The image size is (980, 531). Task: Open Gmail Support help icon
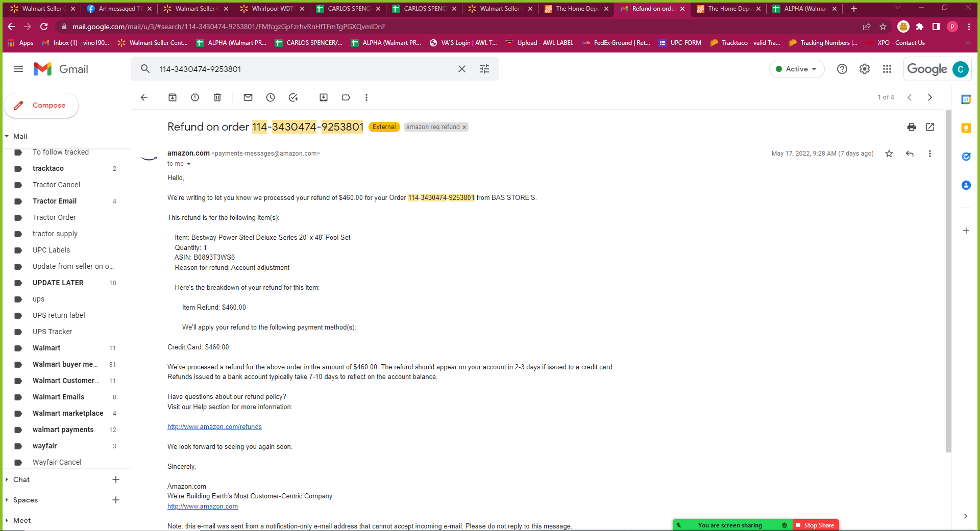842,69
